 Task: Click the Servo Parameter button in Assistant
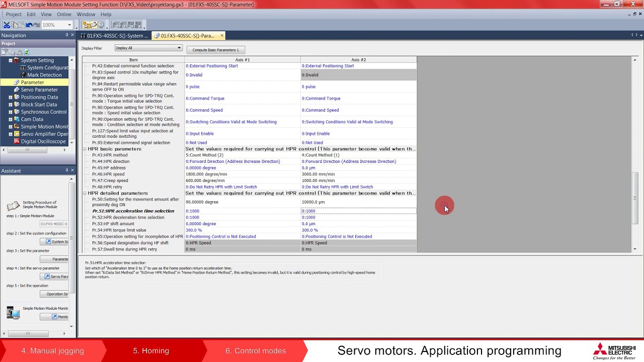pos(54,277)
